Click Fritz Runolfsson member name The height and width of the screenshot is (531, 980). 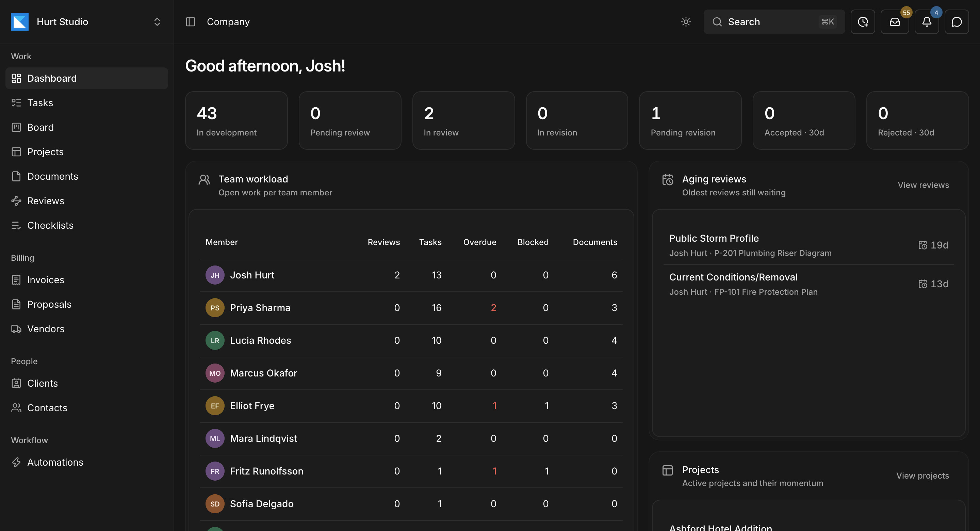[266, 471]
